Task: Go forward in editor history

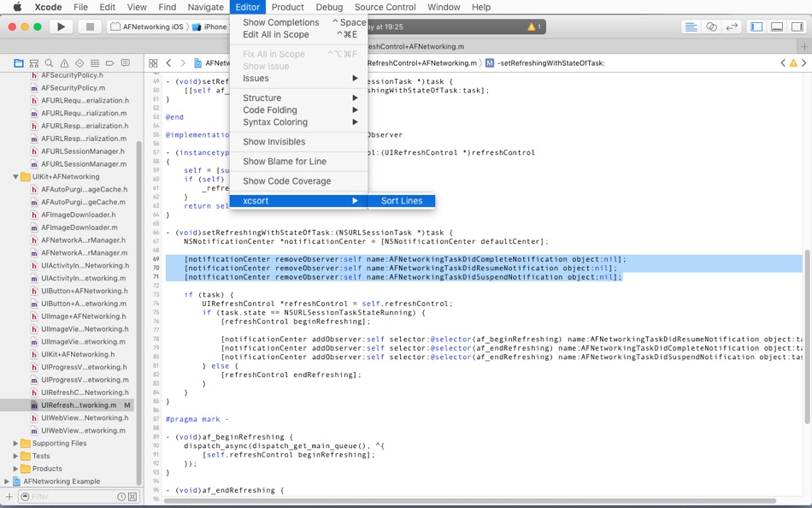Action: pyautogui.click(x=183, y=63)
